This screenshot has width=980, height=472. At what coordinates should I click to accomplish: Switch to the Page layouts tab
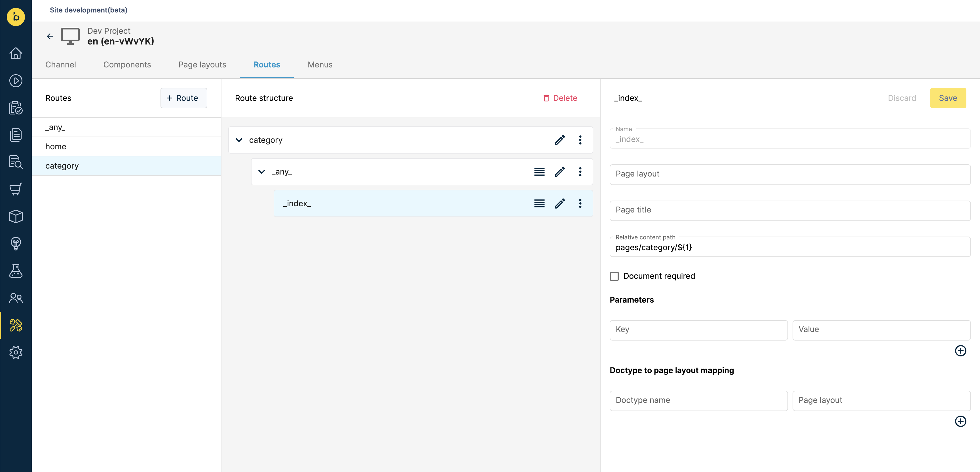(x=202, y=65)
